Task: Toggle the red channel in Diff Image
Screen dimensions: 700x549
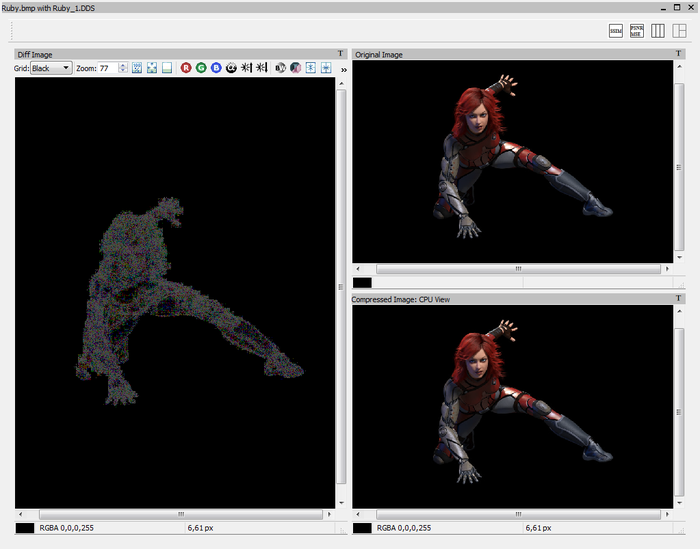Action: [186, 68]
